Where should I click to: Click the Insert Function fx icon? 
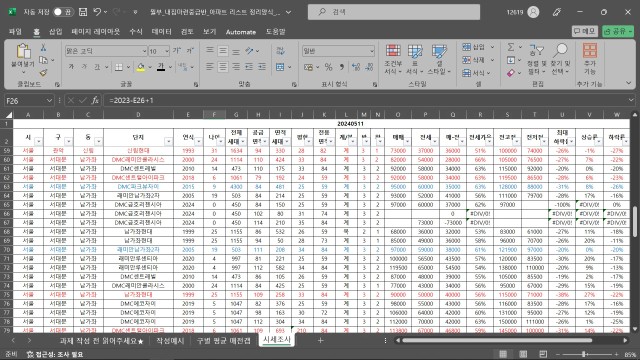95,100
